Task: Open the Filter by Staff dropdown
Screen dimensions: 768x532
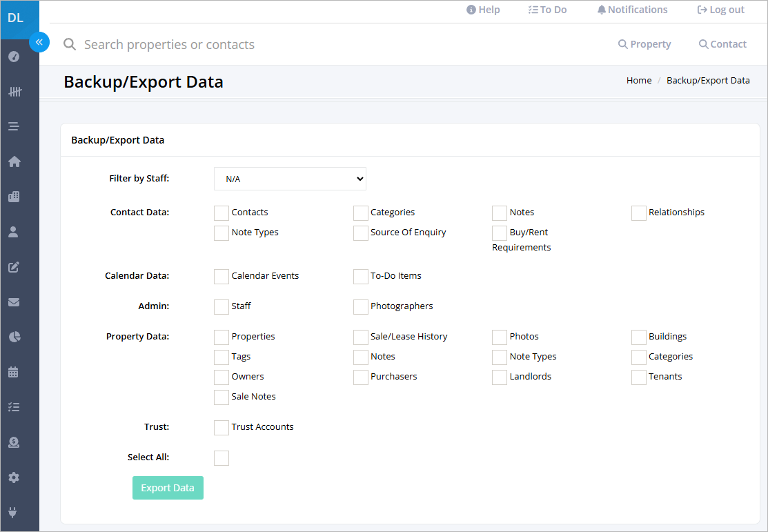Action: pos(290,179)
